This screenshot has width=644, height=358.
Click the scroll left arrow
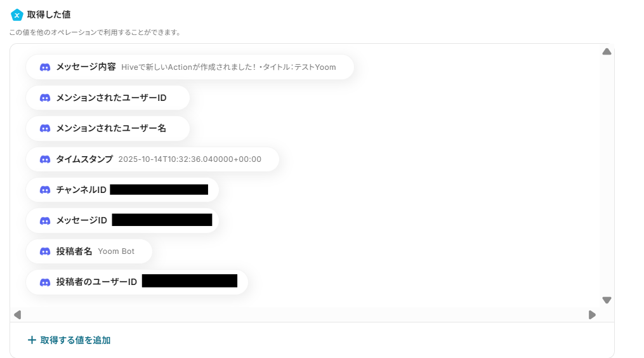pyautogui.click(x=17, y=315)
